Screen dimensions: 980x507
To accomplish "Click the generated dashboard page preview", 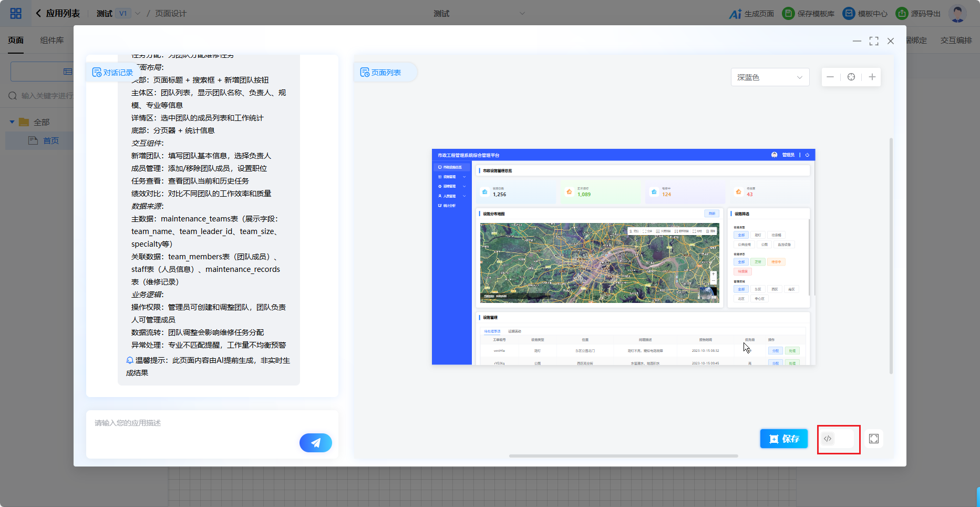I will (623, 257).
